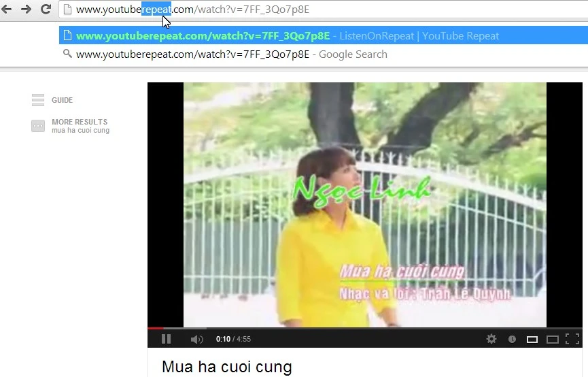Go back with the browser back arrow
Image resolution: width=588 pixels, height=377 pixels.
[6, 9]
